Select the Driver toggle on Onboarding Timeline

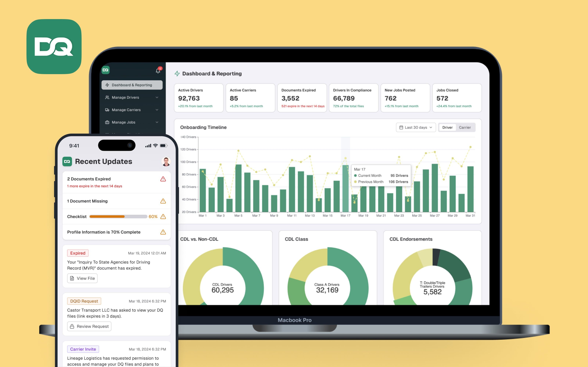447,127
